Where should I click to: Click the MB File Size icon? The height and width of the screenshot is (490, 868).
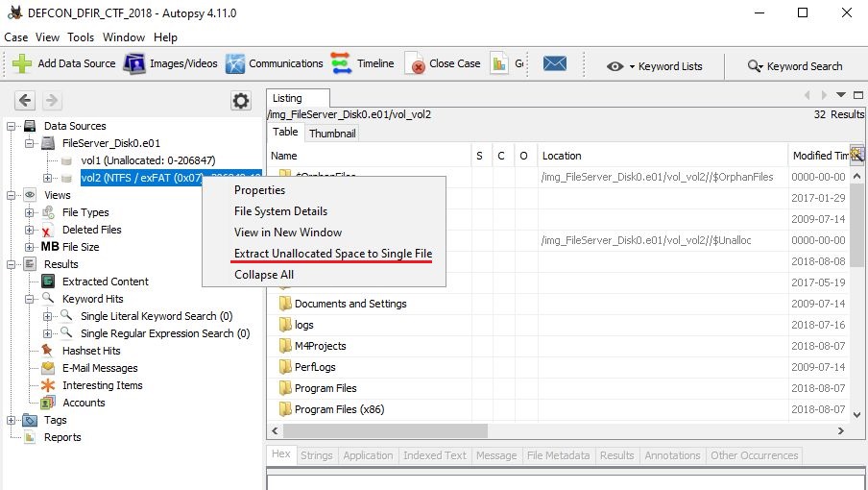pyautogui.click(x=50, y=247)
